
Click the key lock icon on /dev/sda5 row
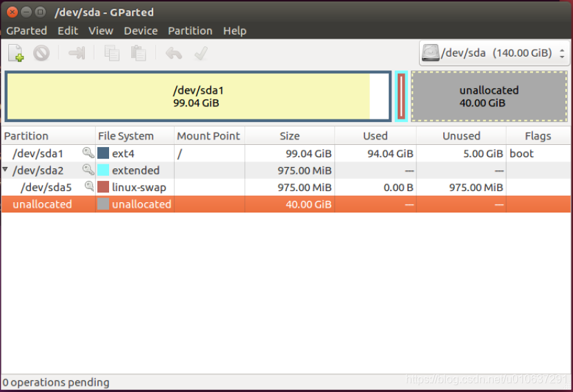coord(89,186)
